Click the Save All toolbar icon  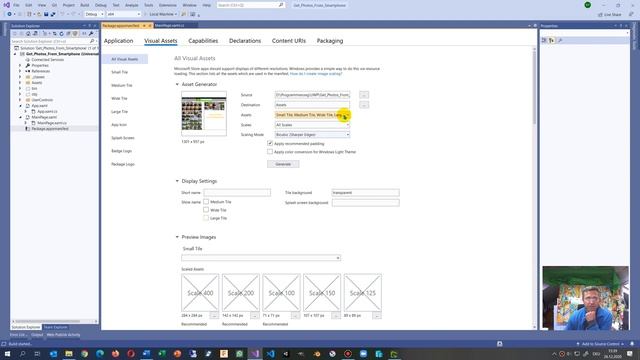53,14
